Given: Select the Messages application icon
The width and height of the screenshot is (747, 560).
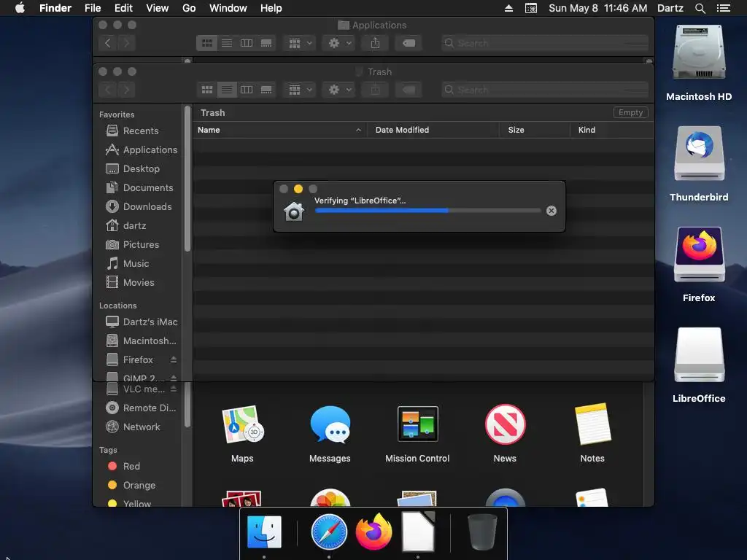Looking at the screenshot, I should click(330, 424).
